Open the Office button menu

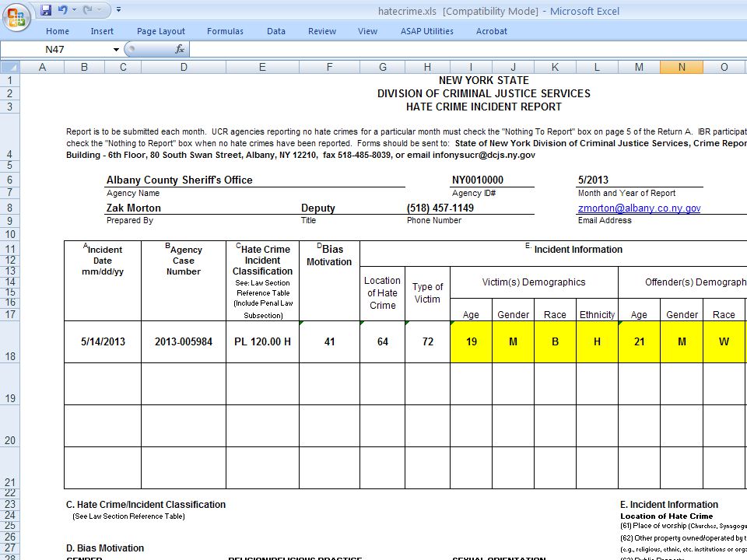(16, 17)
